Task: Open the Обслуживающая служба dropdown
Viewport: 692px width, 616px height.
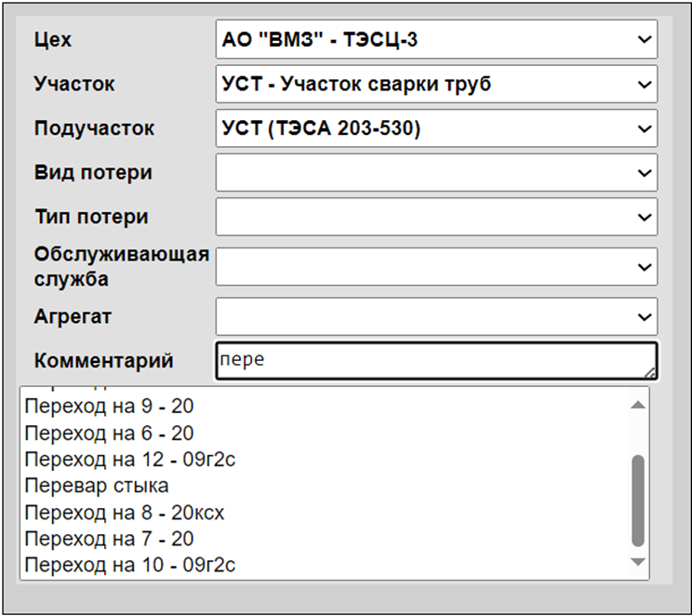Action: tap(435, 266)
